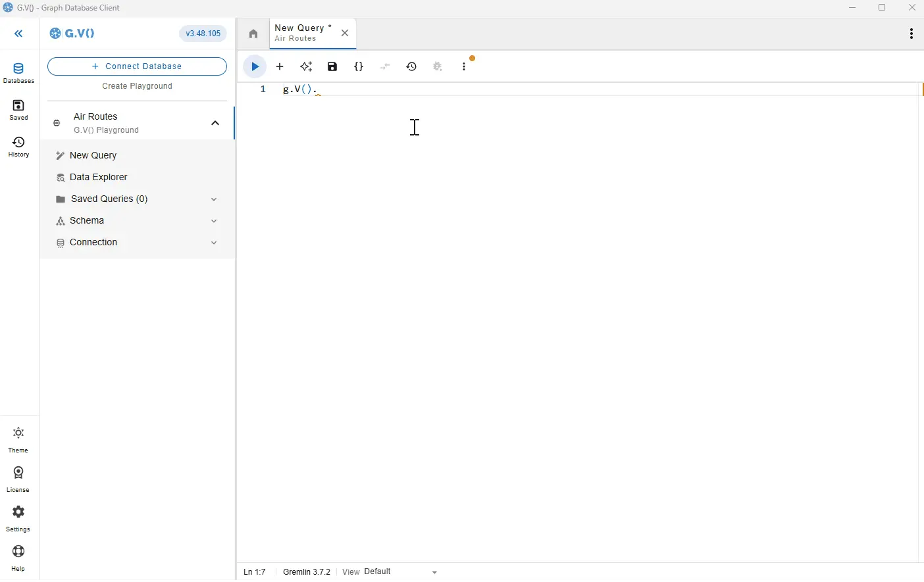Image resolution: width=924 pixels, height=582 pixels.
Task: Save the current query
Action: click(333, 66)
